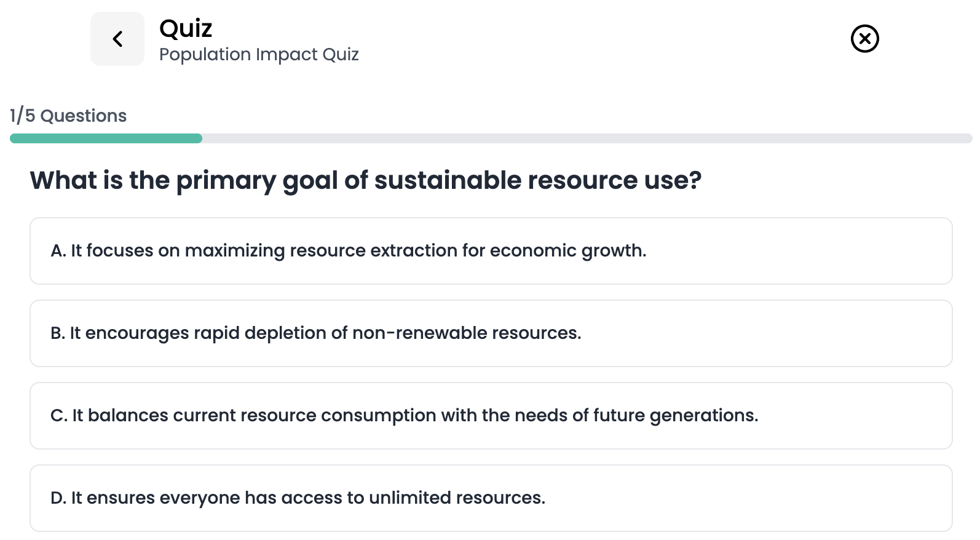Click the green filled progress bar segment
Viewport: 980px width, 540px height.
pos(106,138)
